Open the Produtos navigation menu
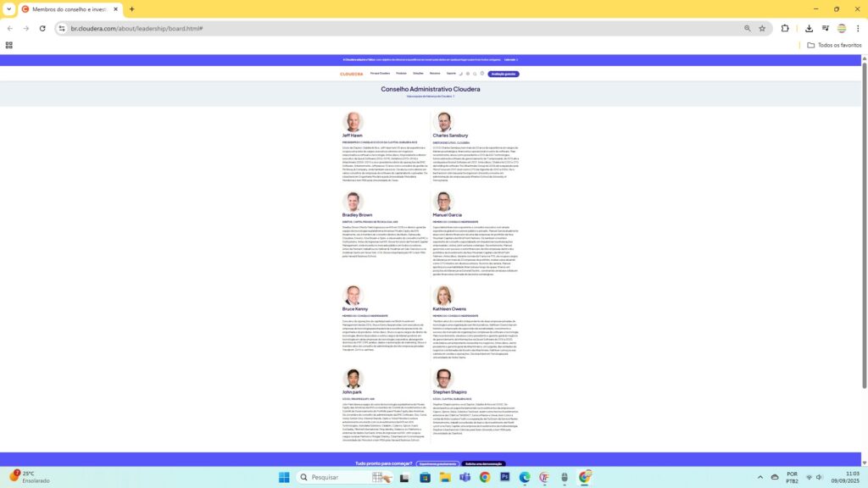Viewport: 868px width, 488px height. click(401, 74)
